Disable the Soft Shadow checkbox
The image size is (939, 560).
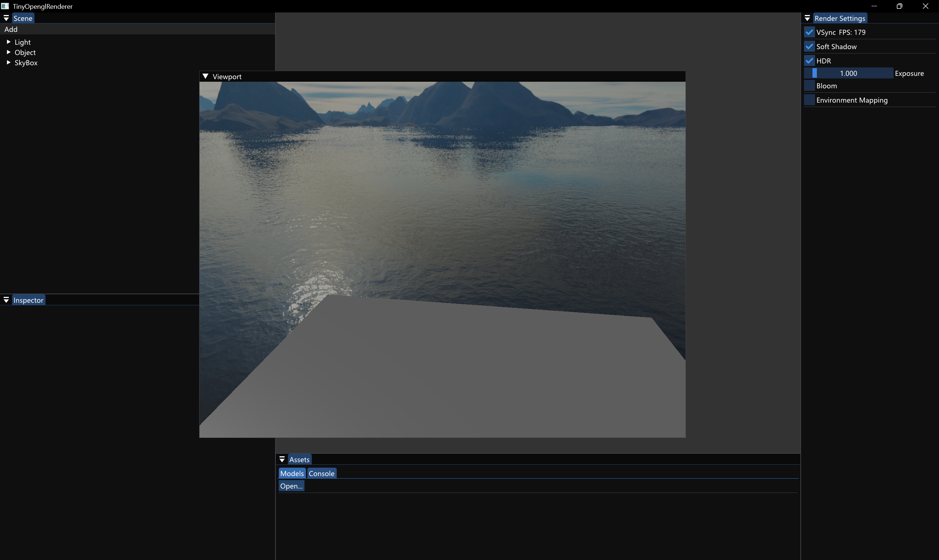click(809, 47)
